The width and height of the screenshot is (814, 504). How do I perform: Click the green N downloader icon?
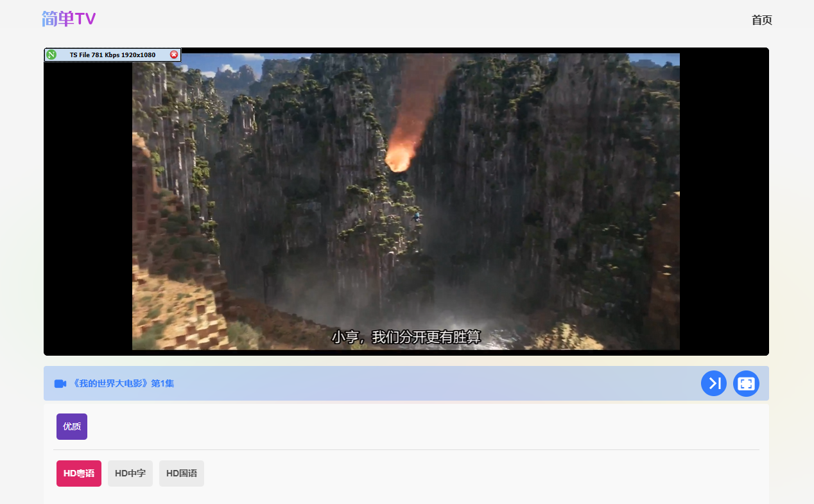[51, 55]
